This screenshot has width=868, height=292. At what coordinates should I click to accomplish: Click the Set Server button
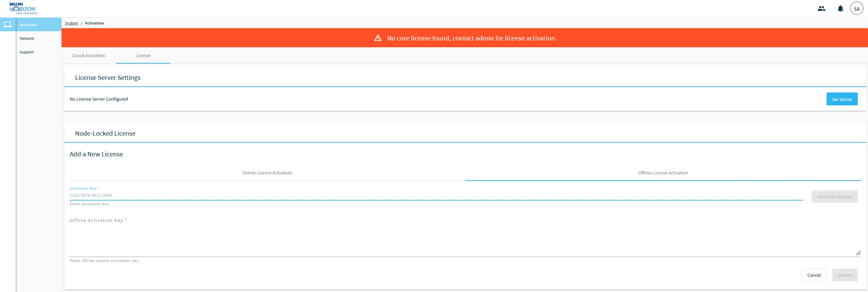click(x=842, y=99)
